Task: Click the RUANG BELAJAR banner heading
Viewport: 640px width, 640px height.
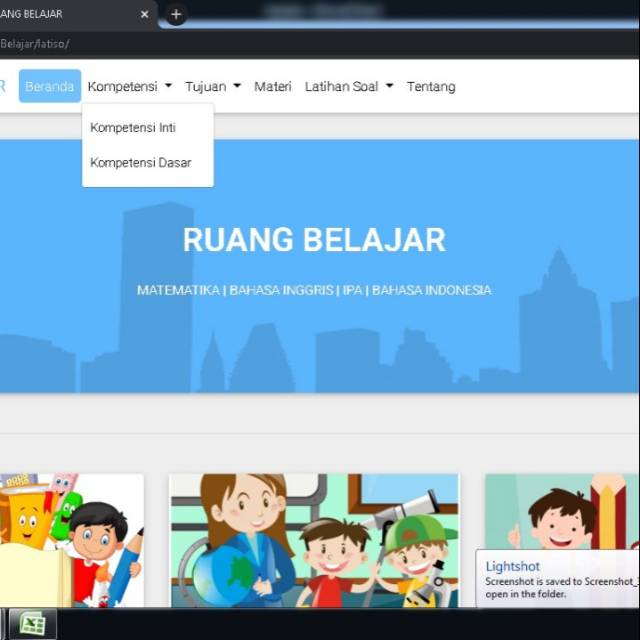Action: pos(313,240)
